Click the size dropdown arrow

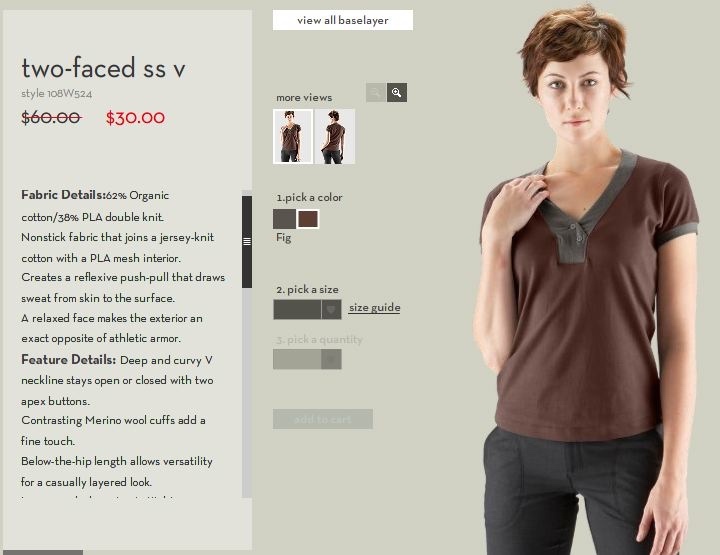coord(331,309)
